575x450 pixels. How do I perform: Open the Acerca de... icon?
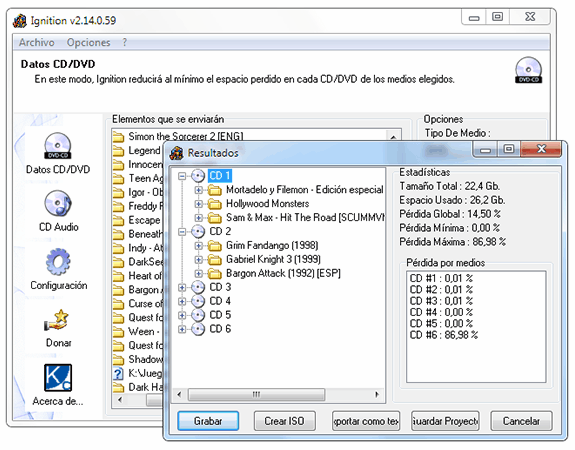tap(58, 378)
